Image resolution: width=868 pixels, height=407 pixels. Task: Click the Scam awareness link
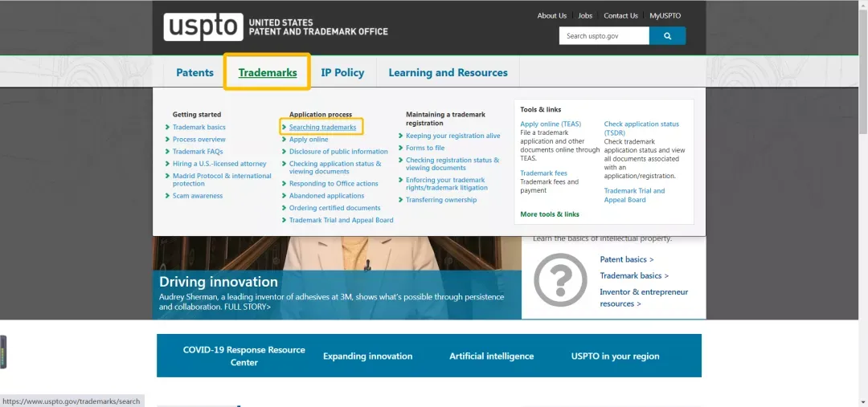click(198, 196)
